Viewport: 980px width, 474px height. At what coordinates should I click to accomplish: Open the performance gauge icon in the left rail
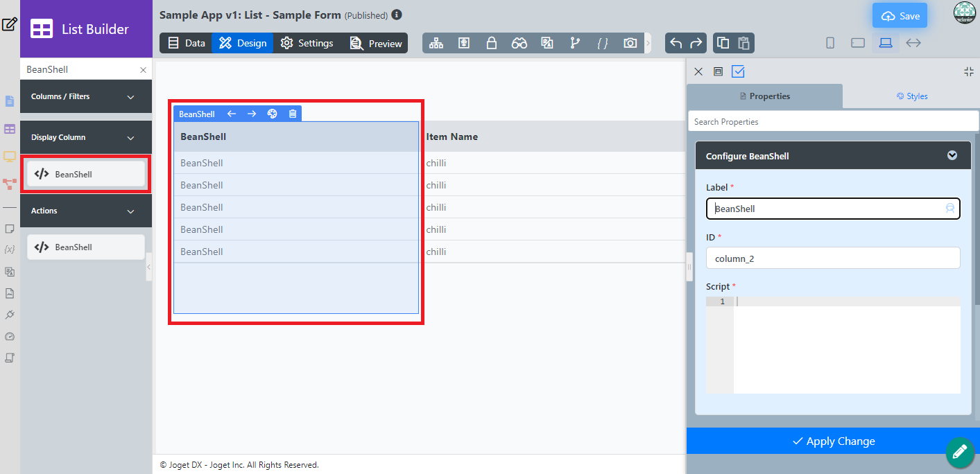(10, 337)
